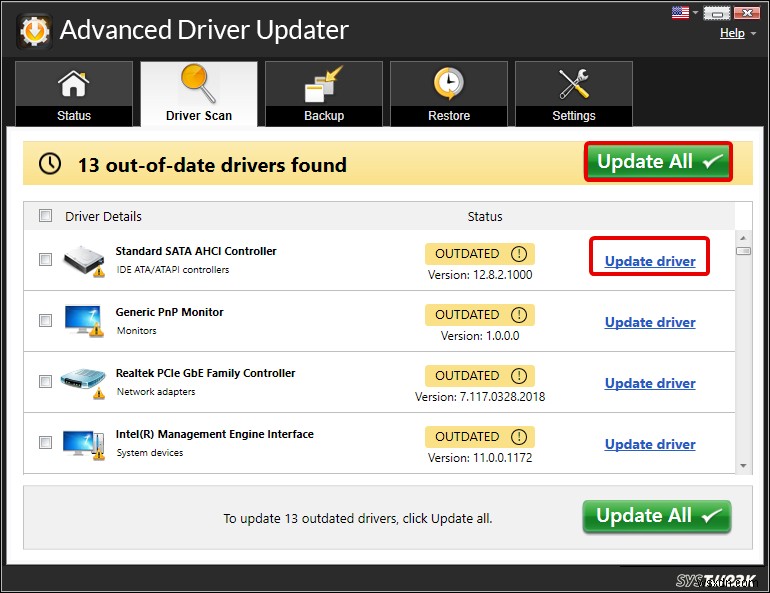Click the Intel Management Engine device icon
The width and height of the screenshot is (770, 593).
point(83,444)
